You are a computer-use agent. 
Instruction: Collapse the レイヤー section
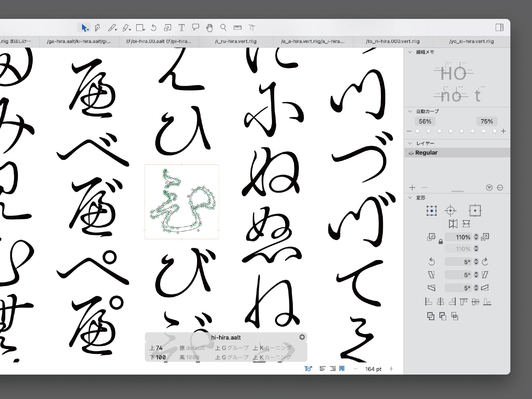(410, 143)
